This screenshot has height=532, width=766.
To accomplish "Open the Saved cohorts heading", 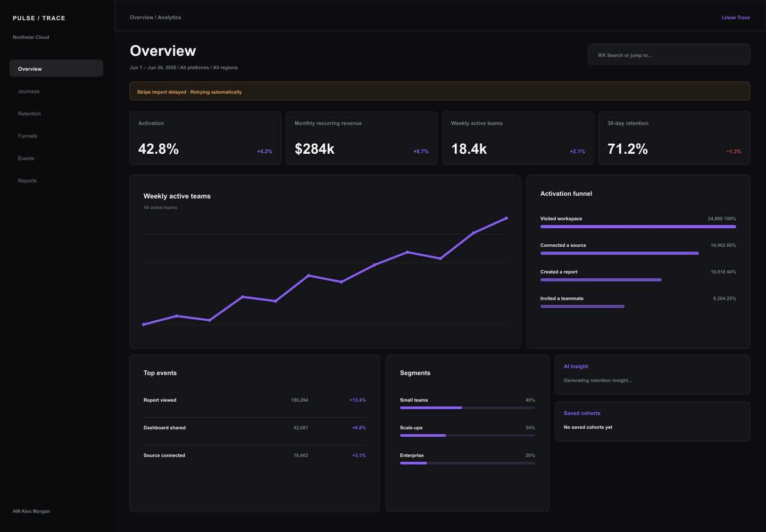I will tap(582, 413).
